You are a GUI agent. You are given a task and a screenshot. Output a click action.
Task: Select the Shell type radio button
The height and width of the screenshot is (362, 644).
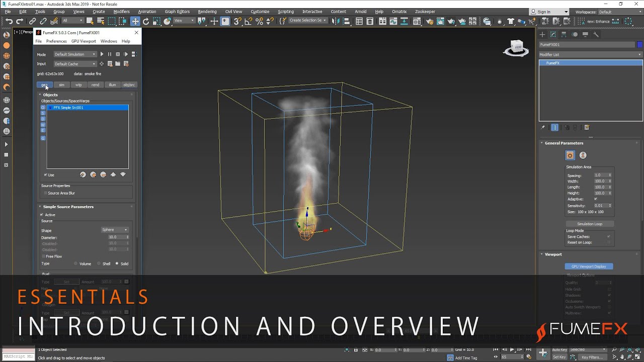(x=99, y=263)
